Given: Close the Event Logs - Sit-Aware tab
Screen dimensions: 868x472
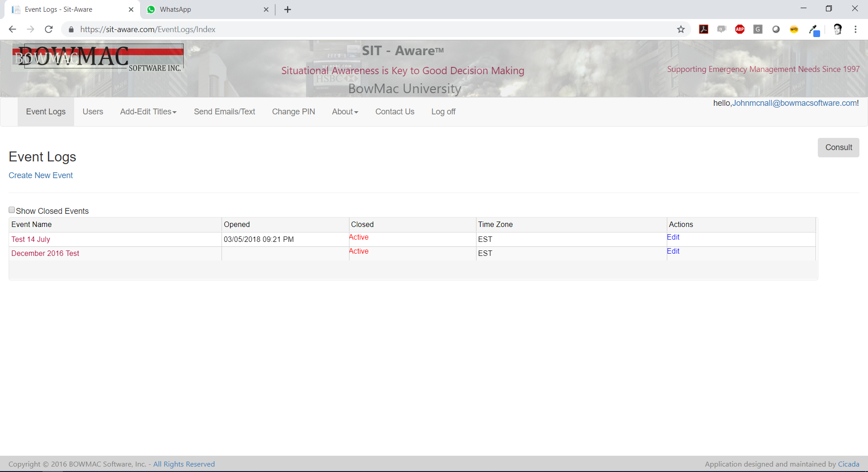Looking at the screenshot, I should click(131, 9).
